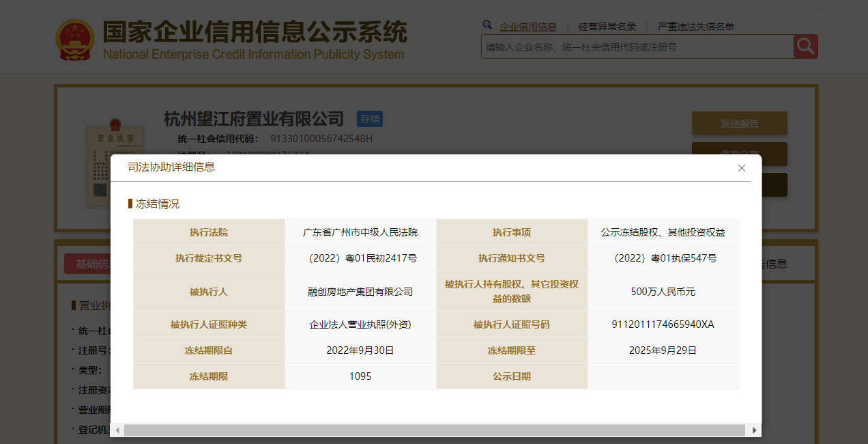Image resolution: width=868 pixels, height=444 pixels.
Task: Click the dialog scrollbar right arrow
Action: pyautogui.click(x=754, y=430)
